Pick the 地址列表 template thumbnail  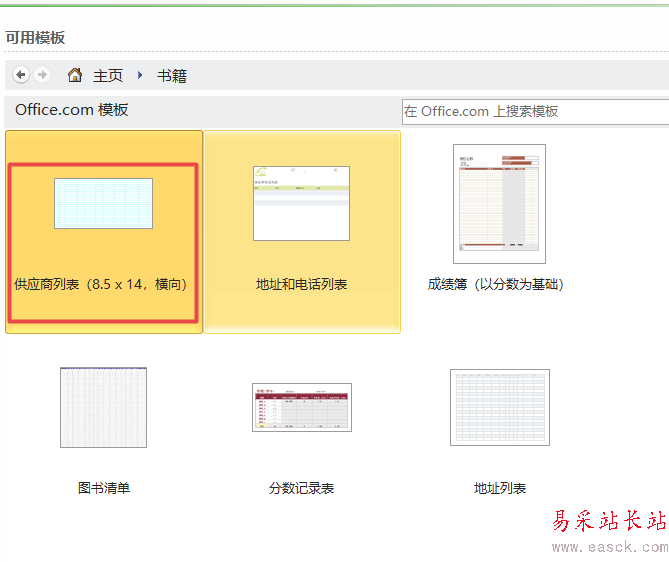[500, 408]
